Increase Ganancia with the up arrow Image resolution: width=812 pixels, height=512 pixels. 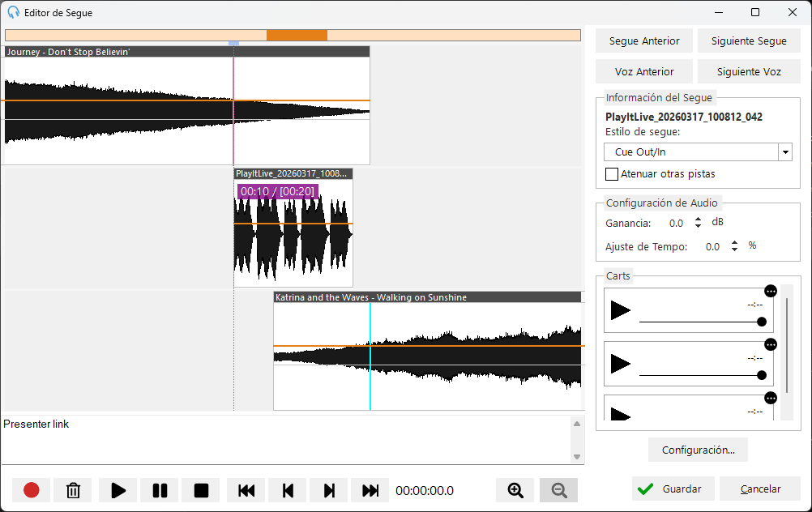click(x=698, y=220)
